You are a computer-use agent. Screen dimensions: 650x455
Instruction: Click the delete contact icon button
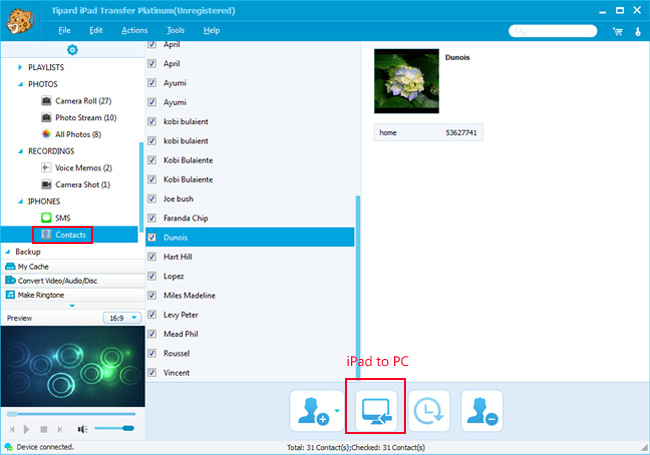482,411
